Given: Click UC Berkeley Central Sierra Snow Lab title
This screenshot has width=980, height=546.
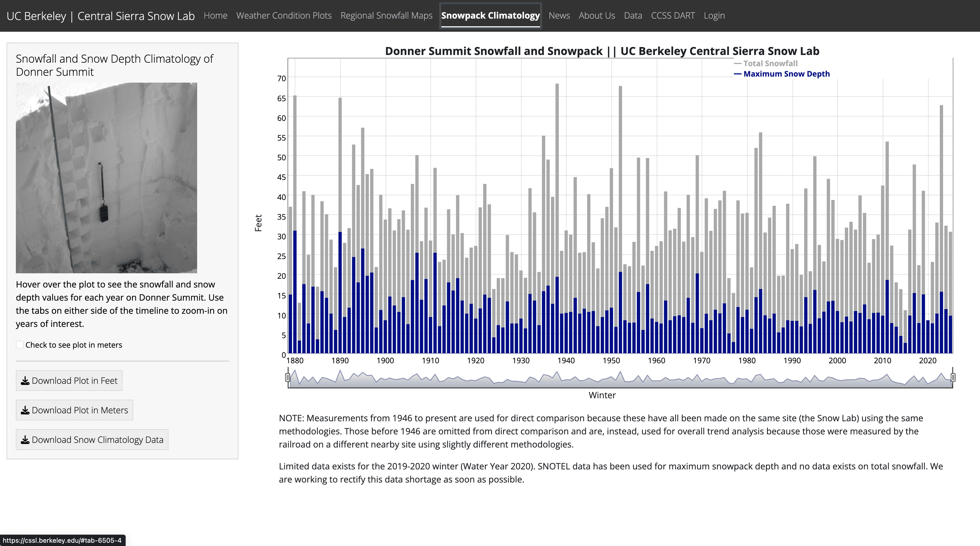Looking at the screenshot, I should 100,16.
